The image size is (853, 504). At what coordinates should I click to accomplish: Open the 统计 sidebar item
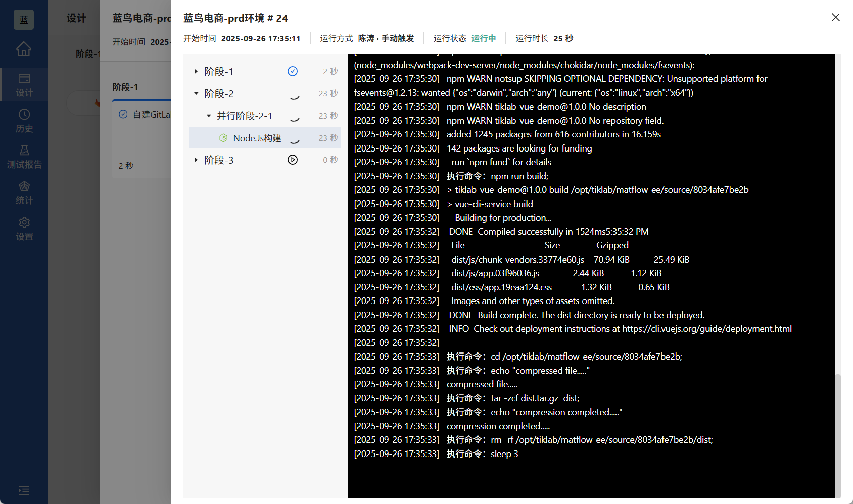(x=24, y=193)
